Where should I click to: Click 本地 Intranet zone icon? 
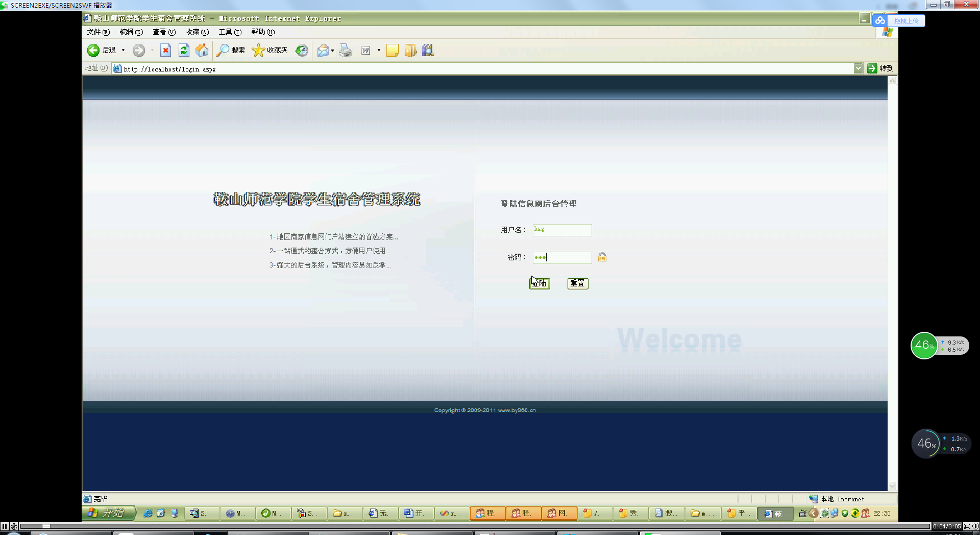[814, 499]
